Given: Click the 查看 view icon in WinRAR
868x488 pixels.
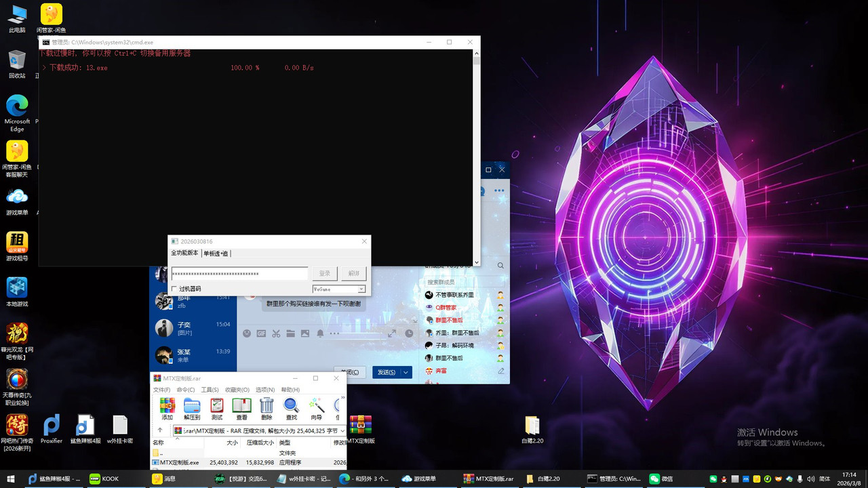Looking at the screenshot, I should click(241, 409).
